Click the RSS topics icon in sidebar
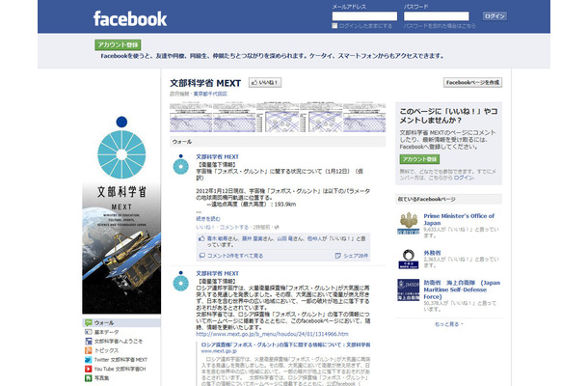 (x=88, y=350)
